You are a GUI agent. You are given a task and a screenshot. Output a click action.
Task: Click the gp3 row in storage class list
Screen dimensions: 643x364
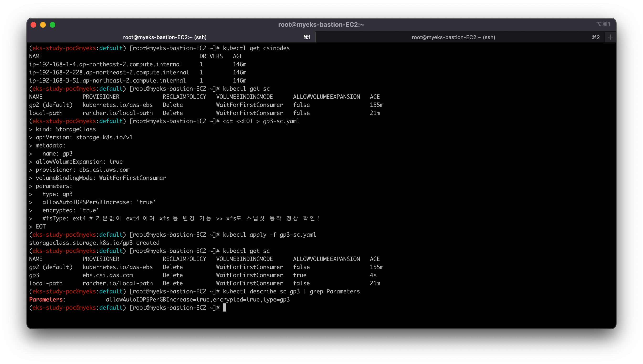[x=34, y=275]
